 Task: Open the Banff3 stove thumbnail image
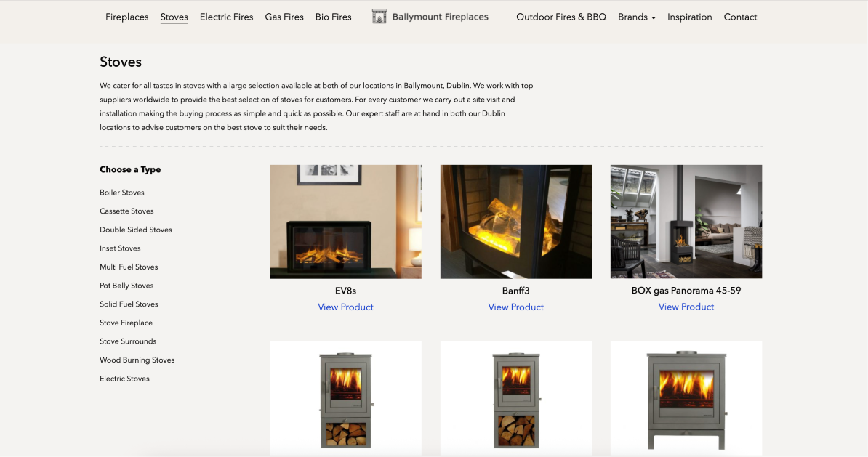pyautogui.click(x=516, y=222)
